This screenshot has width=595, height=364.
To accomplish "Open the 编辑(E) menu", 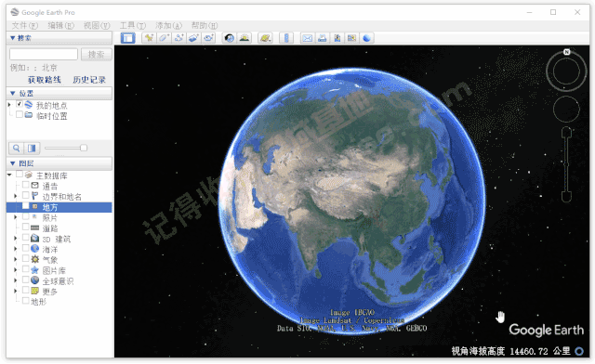I will click(x=61, y=25).
